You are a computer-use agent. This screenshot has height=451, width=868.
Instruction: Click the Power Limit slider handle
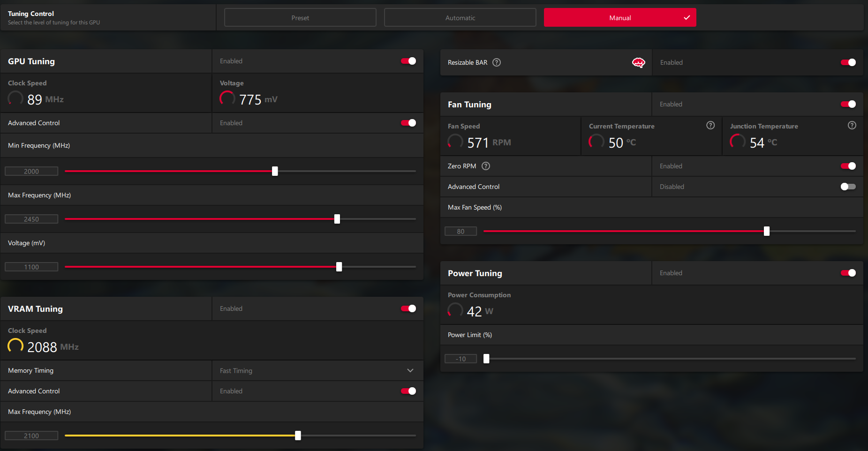486,359
